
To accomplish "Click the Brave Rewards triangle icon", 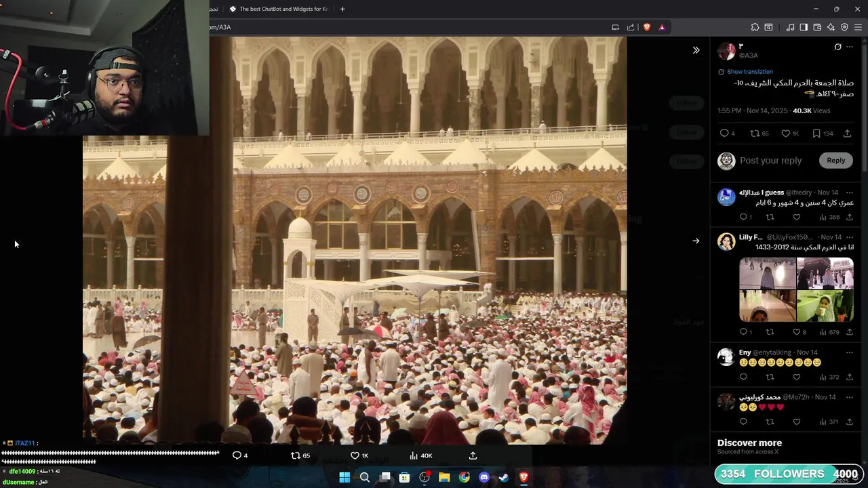I will click(x=662, y=27).
